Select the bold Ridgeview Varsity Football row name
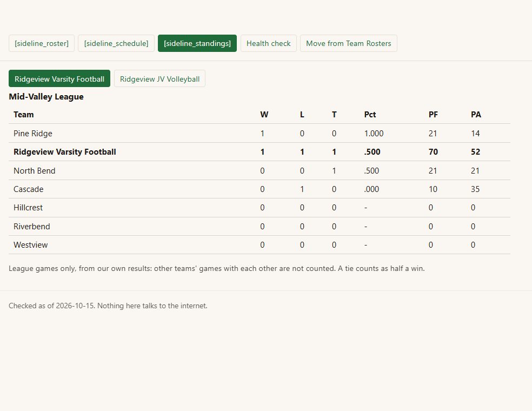This screenshot has height=411, width=532. click(x=65, y=152)
